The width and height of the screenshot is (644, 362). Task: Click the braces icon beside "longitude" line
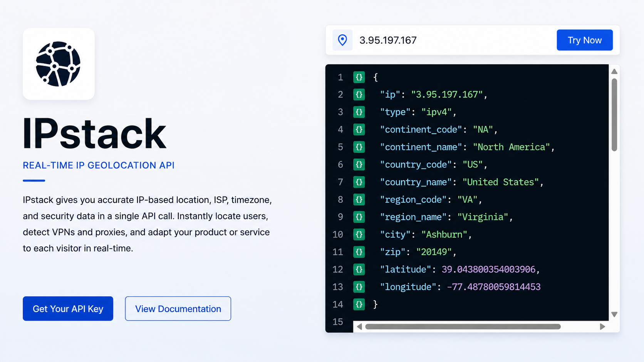(359, 287)
